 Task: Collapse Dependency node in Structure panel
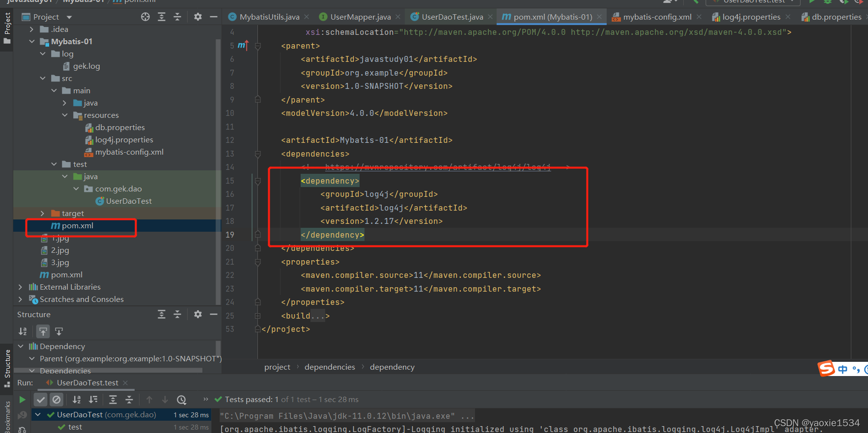click(21, 347)
